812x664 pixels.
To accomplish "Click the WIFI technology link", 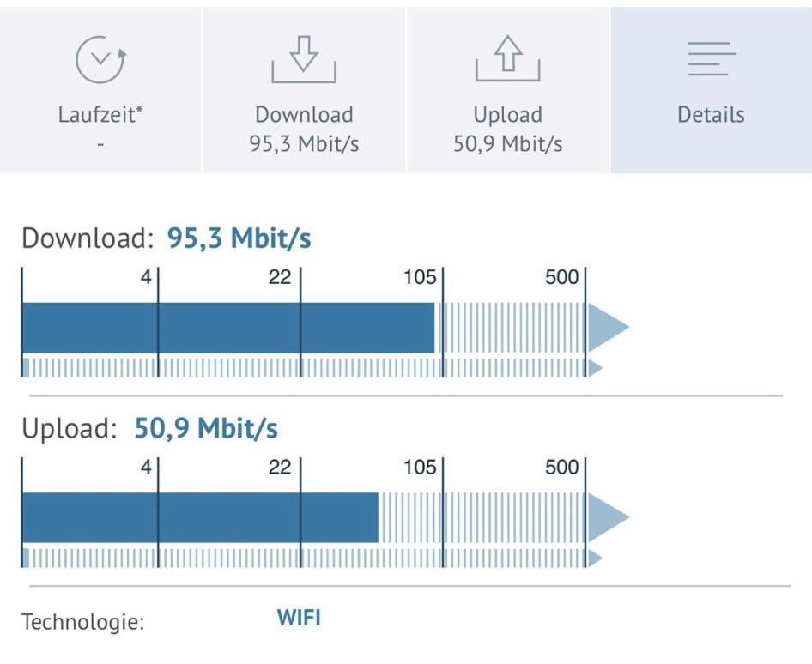I will [x=299, y=618].
